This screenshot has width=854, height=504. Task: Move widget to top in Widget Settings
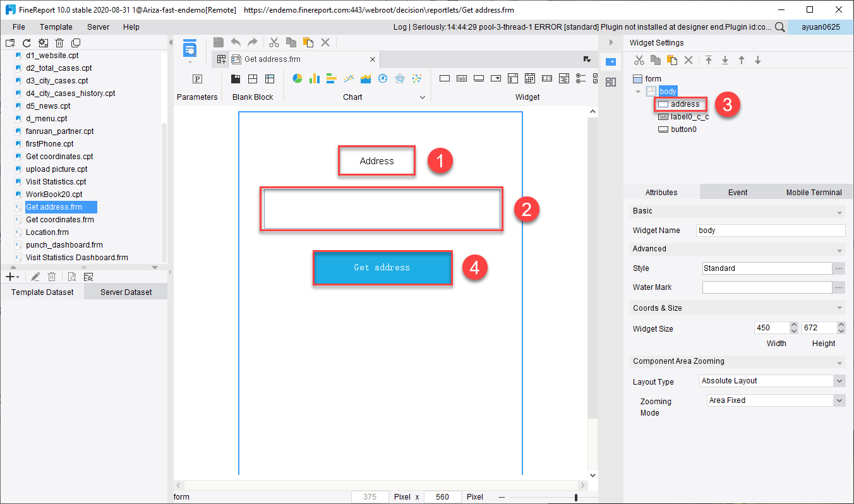point(709,60)
